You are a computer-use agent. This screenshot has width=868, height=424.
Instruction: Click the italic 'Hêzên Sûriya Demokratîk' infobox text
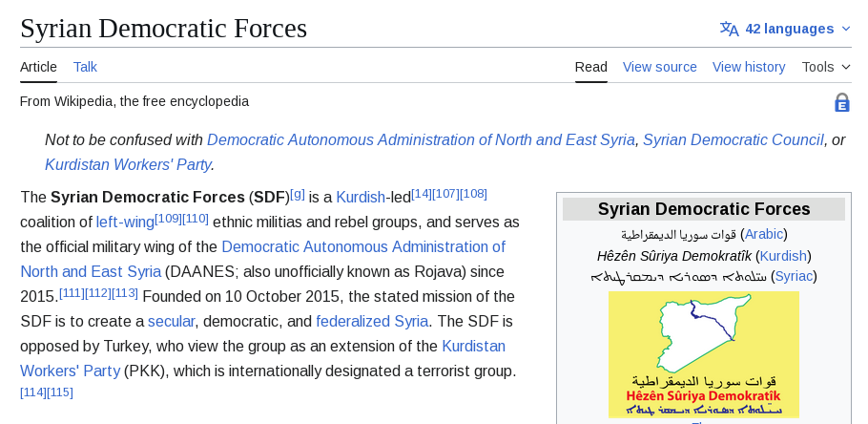click(673, 256)
